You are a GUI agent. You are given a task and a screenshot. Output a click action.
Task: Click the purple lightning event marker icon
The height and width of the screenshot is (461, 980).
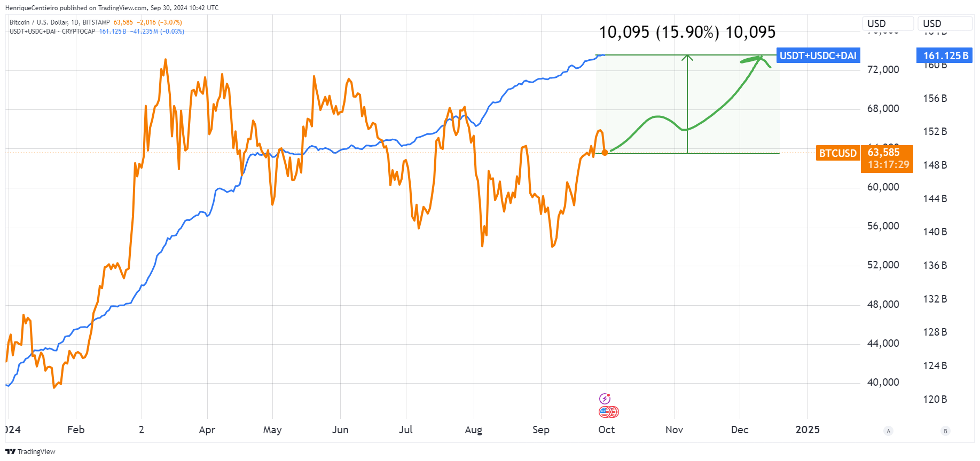pos(604,398)
